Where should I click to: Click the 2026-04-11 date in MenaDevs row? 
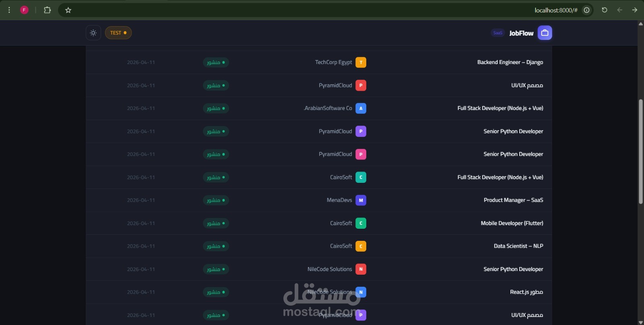141,200
